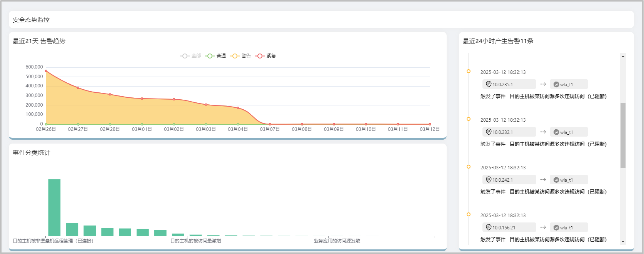Click the 03月08日 x-axis date label
Screen dimensions: 644x254
point(302,129)
